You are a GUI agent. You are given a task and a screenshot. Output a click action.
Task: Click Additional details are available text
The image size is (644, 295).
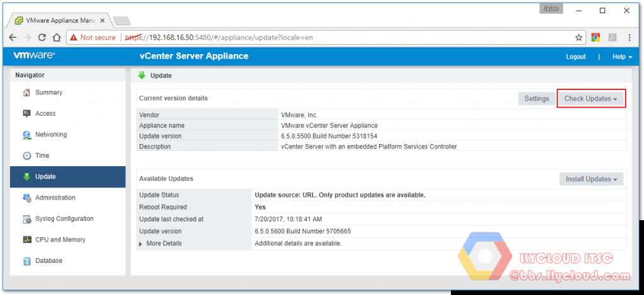(x=297, y=243)
